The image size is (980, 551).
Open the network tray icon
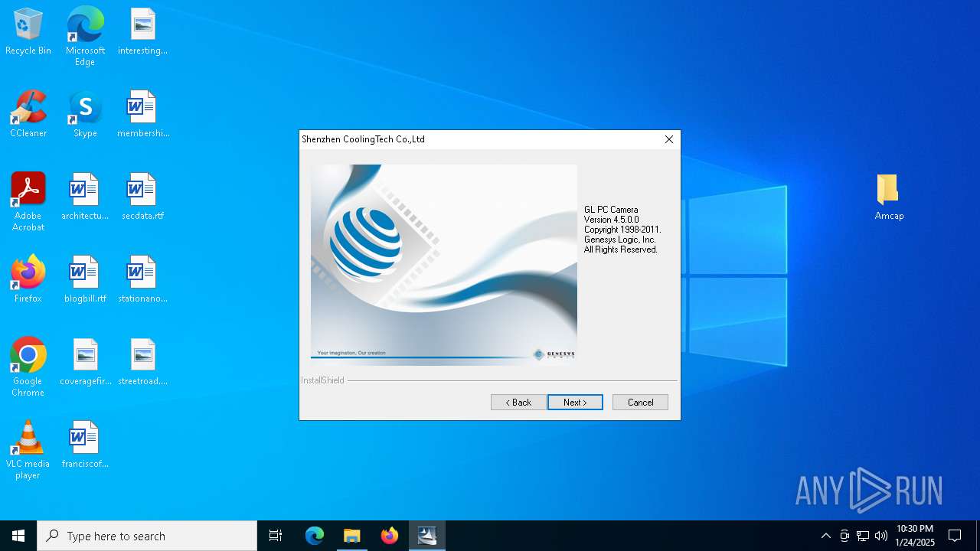point(863,536)
